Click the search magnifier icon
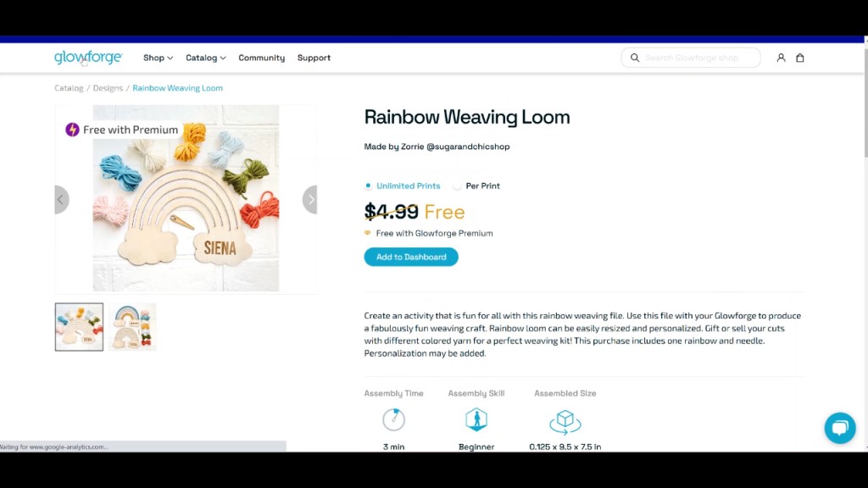This screenshot has width=868, height=488. [x=635, y=58]
